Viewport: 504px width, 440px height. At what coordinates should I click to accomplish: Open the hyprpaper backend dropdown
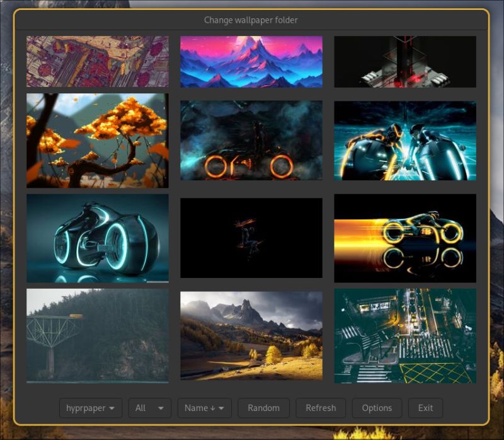(90, 408)
